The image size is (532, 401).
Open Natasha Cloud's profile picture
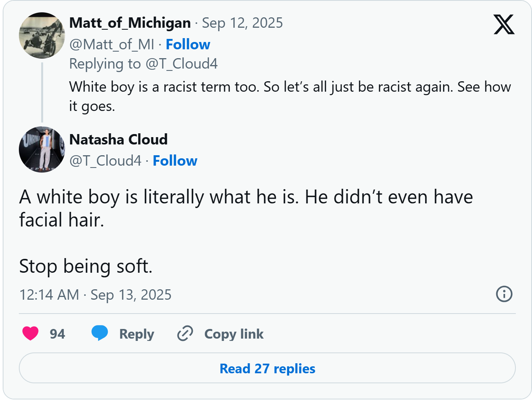(42, 149)
